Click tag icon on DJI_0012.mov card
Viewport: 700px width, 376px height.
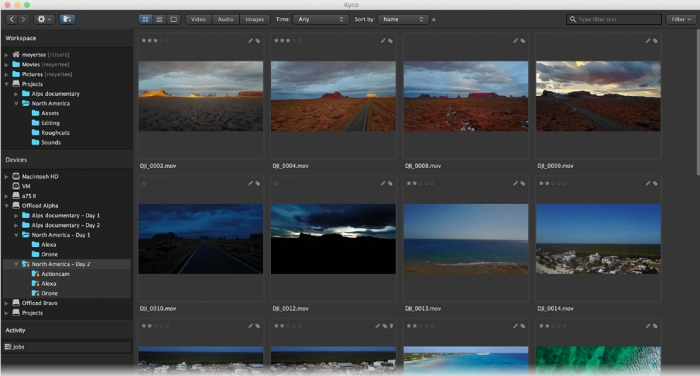[390, 184]
